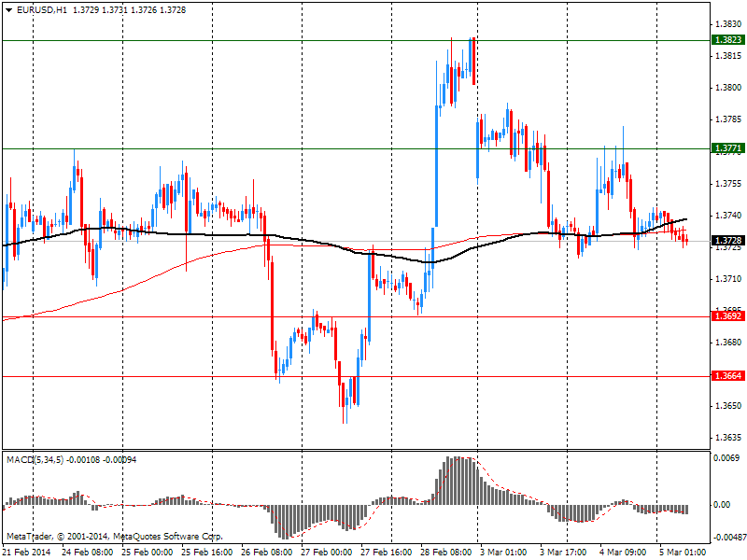The width and height of the screenshot is (747, 560).
Task: Click the 0.0069 MACD scale value
Action: (x=727, y=458)
